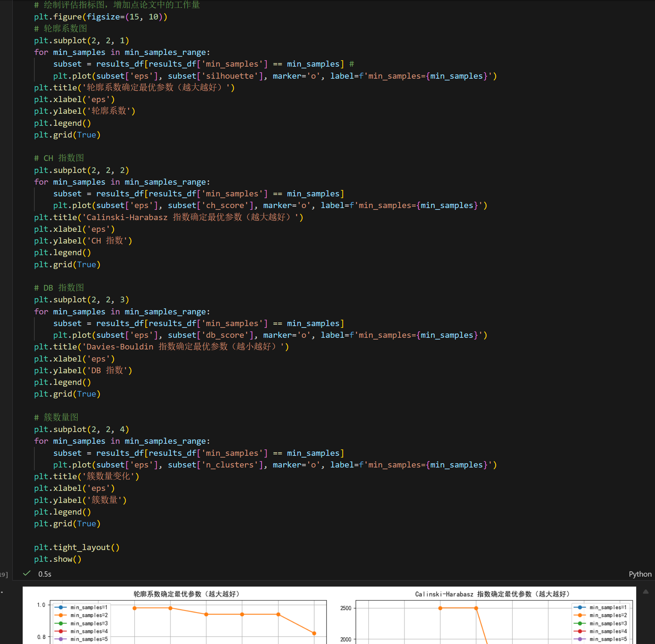Click the plt.tight_layout() line
Viewport: 655px width, 644px height.
click(77, 547)
